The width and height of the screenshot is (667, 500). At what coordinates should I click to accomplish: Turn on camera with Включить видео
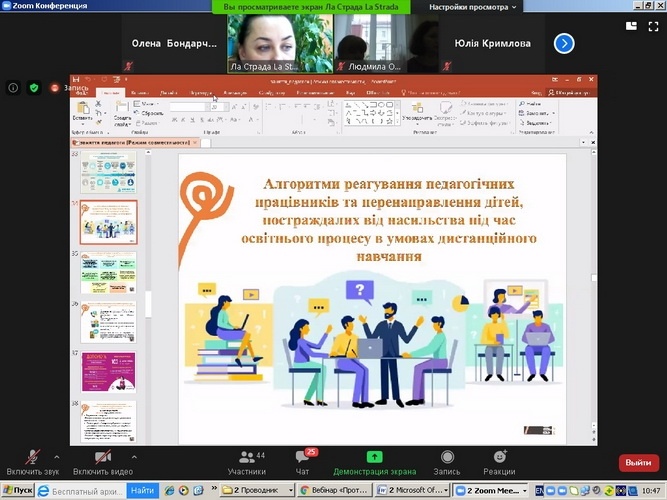(103, 461)
